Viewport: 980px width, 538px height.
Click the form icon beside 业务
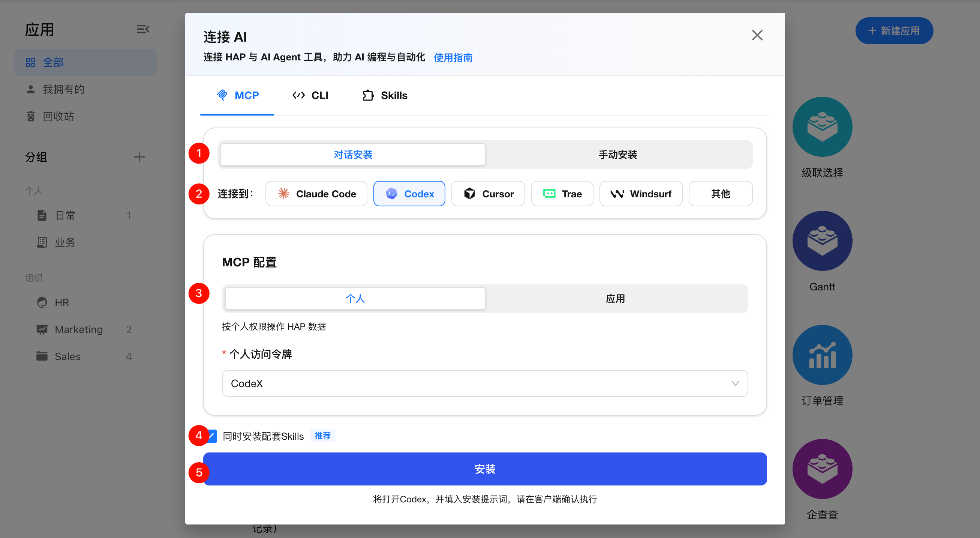42,242
